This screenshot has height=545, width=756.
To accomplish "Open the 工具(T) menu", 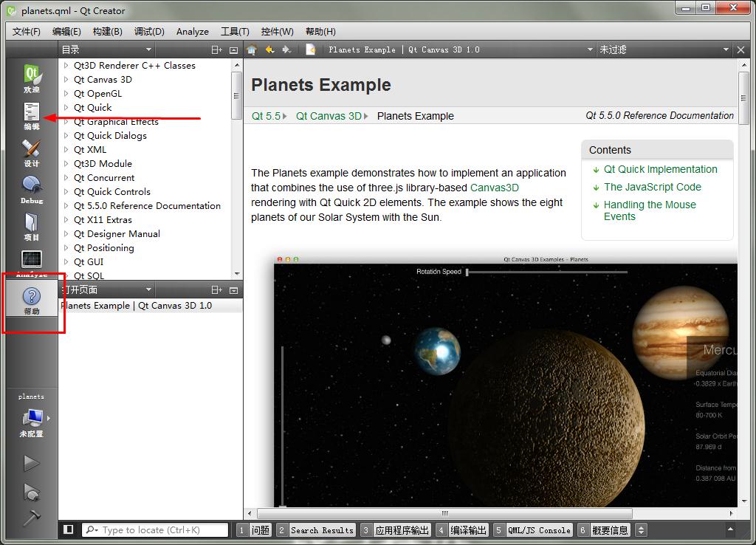I will (x=235, y=32).
